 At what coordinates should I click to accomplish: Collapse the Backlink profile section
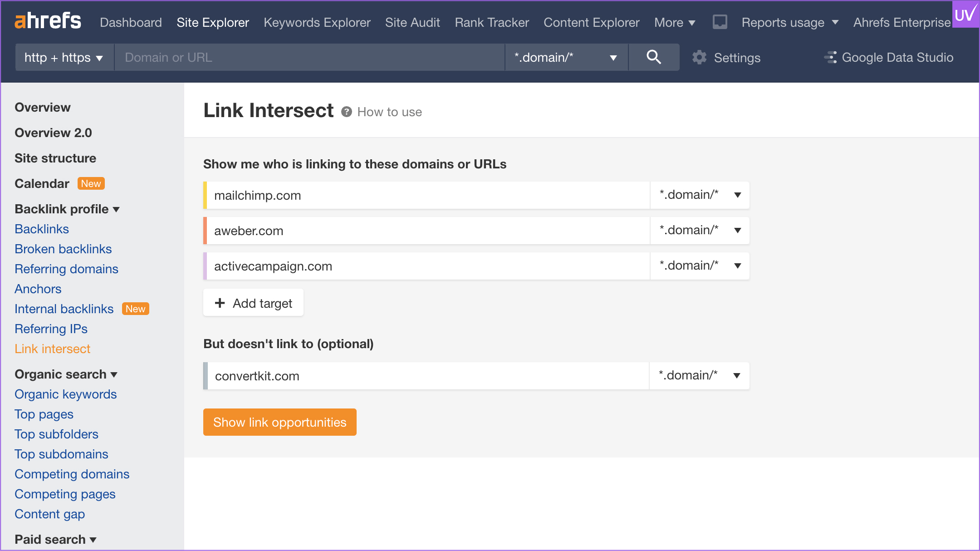click(x=67, y=209)
